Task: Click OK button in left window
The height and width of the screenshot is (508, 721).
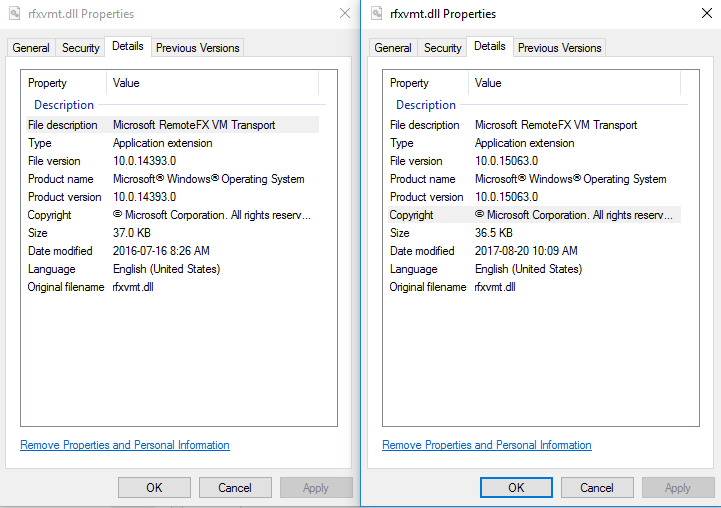Action: pyautogui.click(x=154, y=487)
